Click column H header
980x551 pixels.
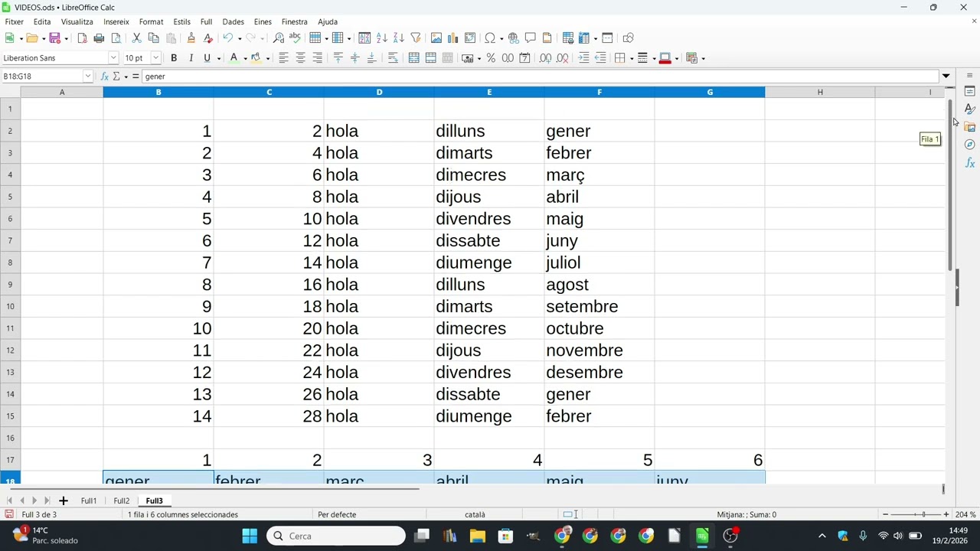(x=820, y=93)
